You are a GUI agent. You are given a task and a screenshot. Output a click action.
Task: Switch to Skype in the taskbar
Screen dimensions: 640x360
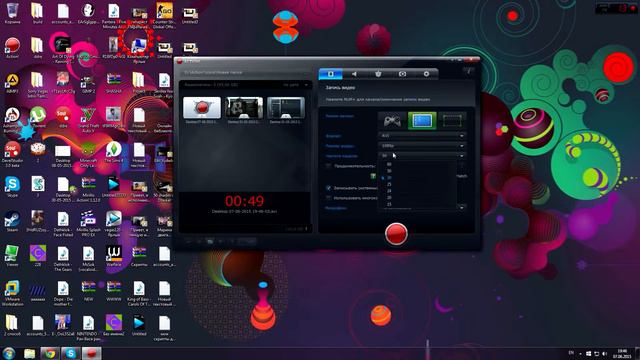(71, 353)
